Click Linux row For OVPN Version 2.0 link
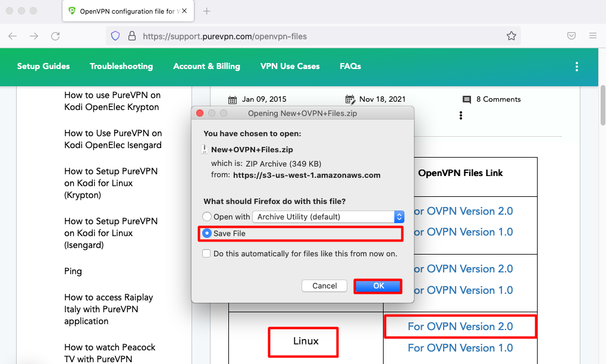This screenshot has width=606, height=364. (460, 327)
